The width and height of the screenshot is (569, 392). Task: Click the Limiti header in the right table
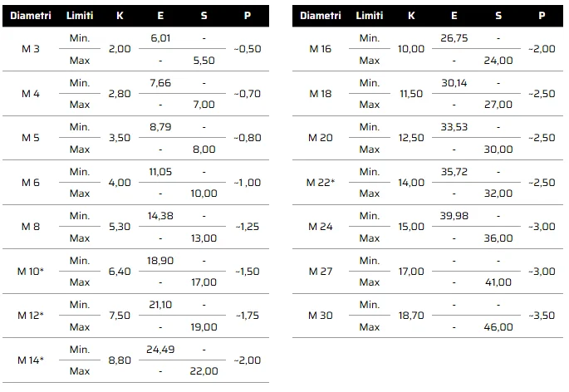click(x=370, y=16)
